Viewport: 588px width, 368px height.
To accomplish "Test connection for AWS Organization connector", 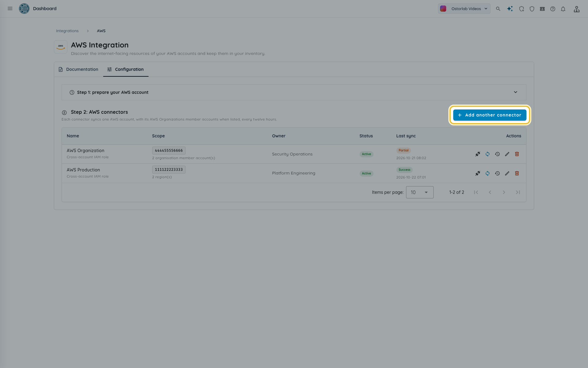I will pos(478,154).
